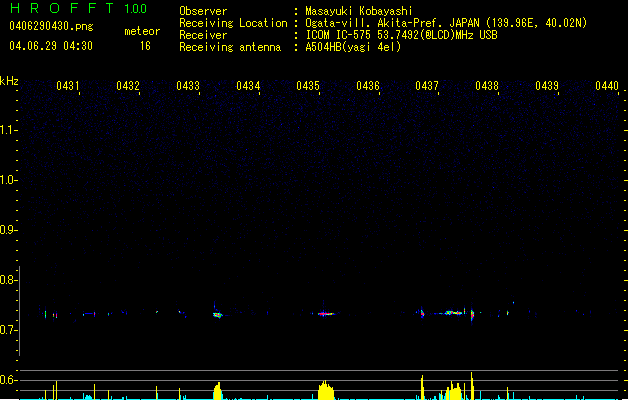
Task: Click the 0439 time marker
Action: pyautogui.click(x=547, y=85)
